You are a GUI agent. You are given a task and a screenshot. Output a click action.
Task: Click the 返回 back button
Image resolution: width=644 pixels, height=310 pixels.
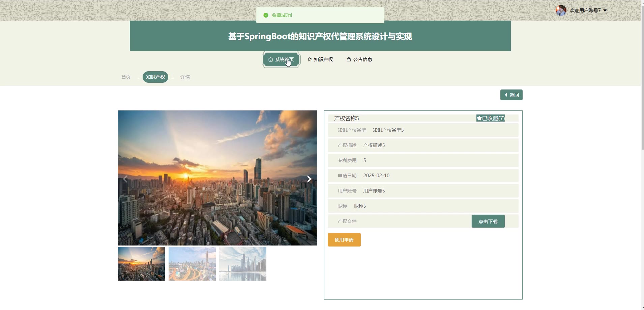511,95
